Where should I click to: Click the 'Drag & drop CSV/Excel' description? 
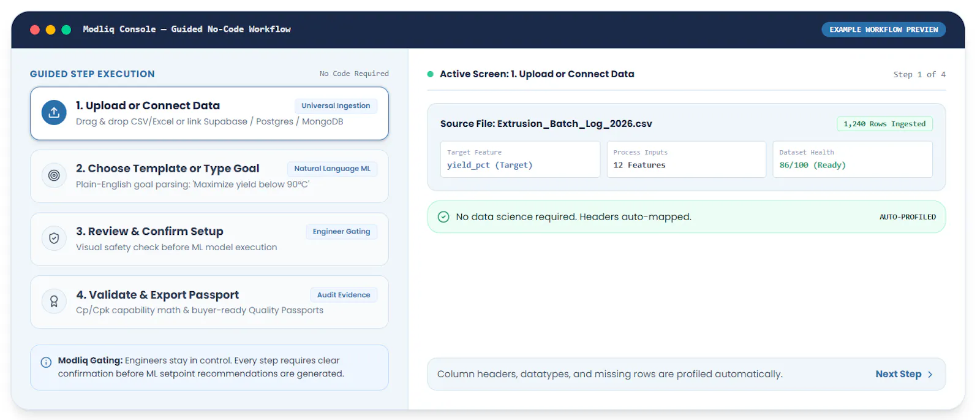click(x=209, y=121)
